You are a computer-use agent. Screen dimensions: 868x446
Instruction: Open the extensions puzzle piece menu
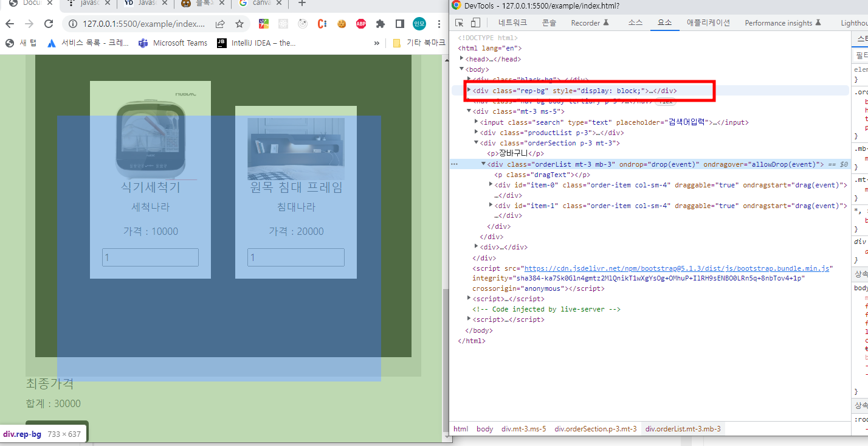(381, 24)
